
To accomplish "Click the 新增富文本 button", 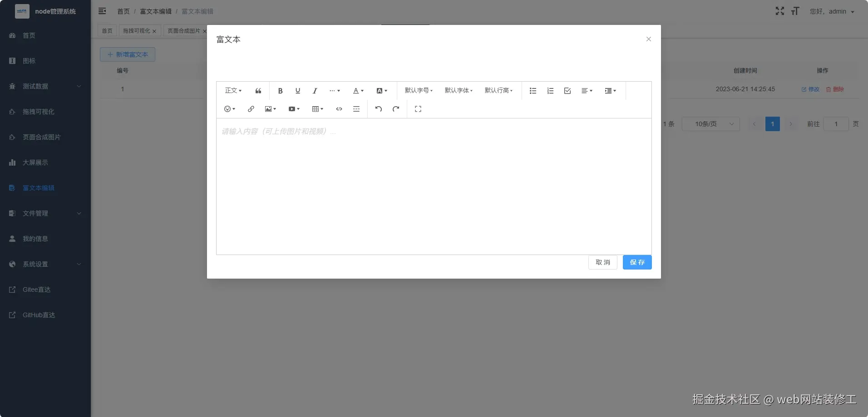I will click(x=128, y=54).
